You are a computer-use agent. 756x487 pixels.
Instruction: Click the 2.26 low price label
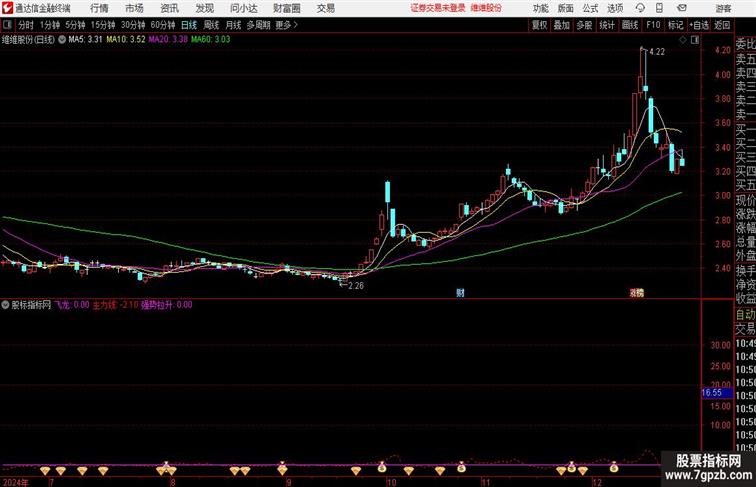355,286
